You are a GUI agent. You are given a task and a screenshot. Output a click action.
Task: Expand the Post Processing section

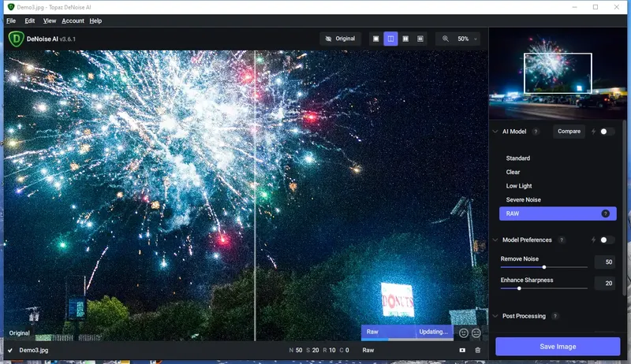(x=495, y=316)
